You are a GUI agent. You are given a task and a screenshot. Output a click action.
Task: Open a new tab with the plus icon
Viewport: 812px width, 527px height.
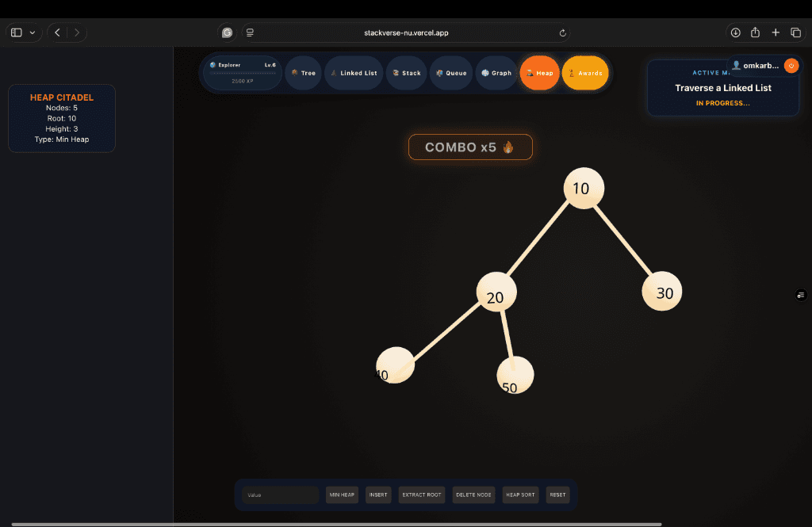[x=776, y=32]
